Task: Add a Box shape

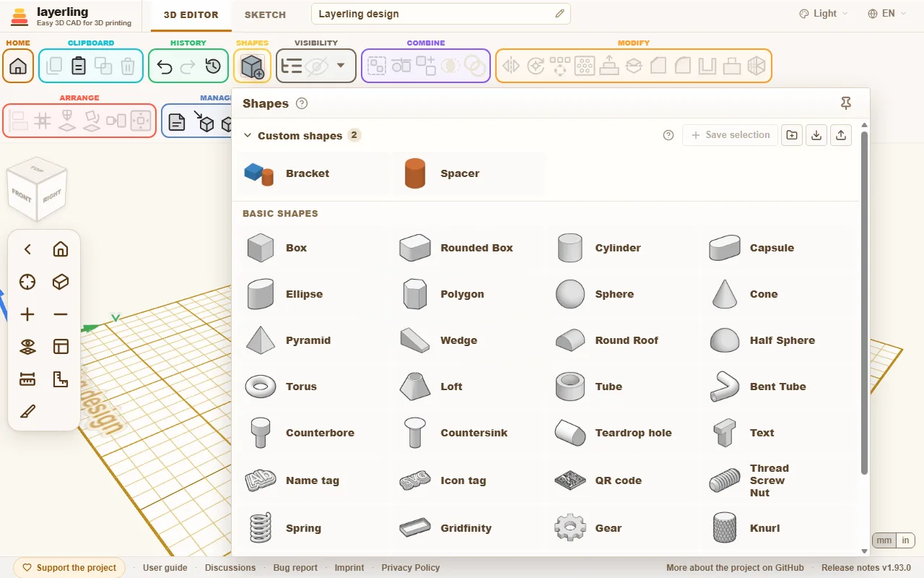Action: 313,248
